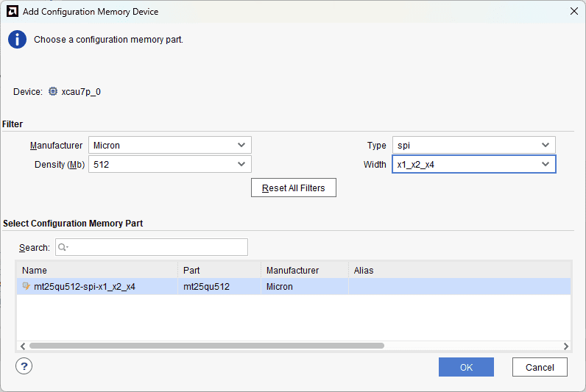Click the memory part icon beside mt25qu512-spi-x1_x2_x4
The width and height of the screenshot is (586, 392).
tap(27, 287)
